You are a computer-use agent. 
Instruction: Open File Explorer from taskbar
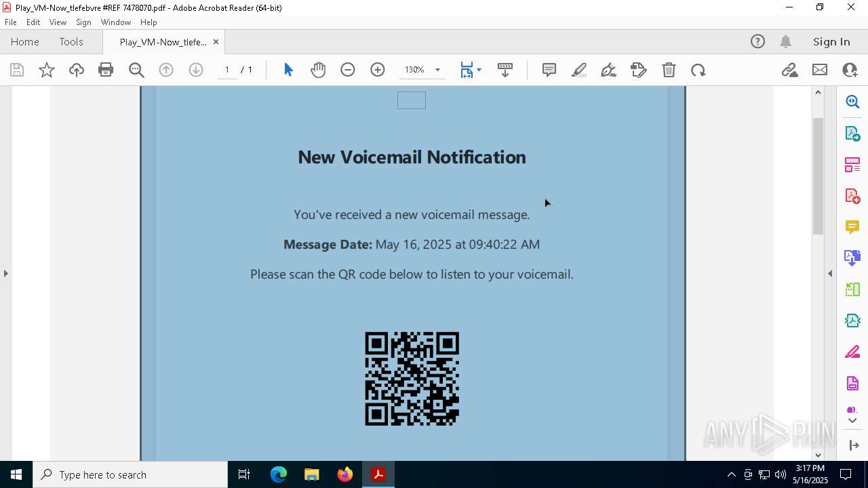click(311, 474)
